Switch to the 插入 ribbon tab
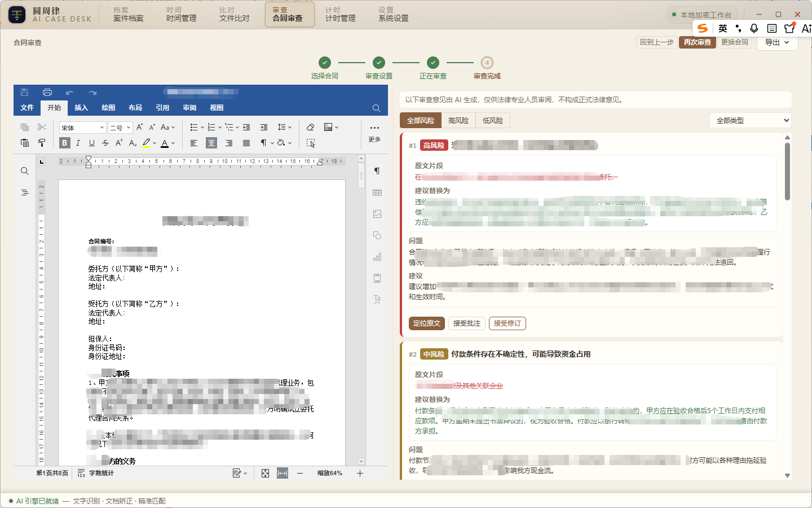The image size is (812, 508). (x=81, y=108)
